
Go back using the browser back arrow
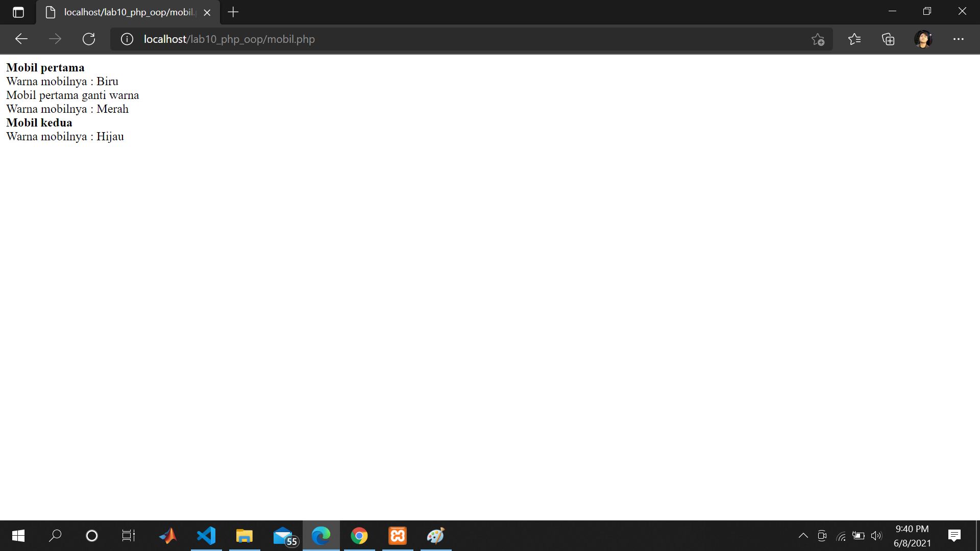pos(21,39)
